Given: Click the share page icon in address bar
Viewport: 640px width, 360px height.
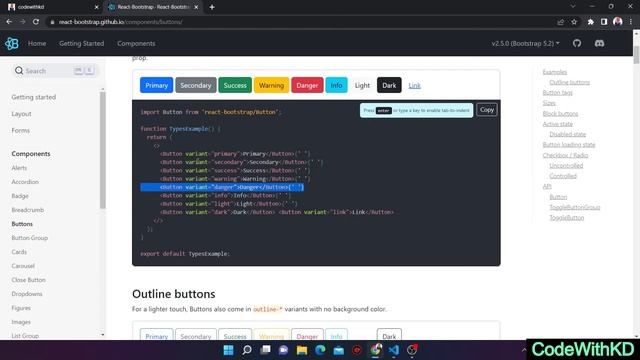Looking at the screenshot, I should pos(560,22).
